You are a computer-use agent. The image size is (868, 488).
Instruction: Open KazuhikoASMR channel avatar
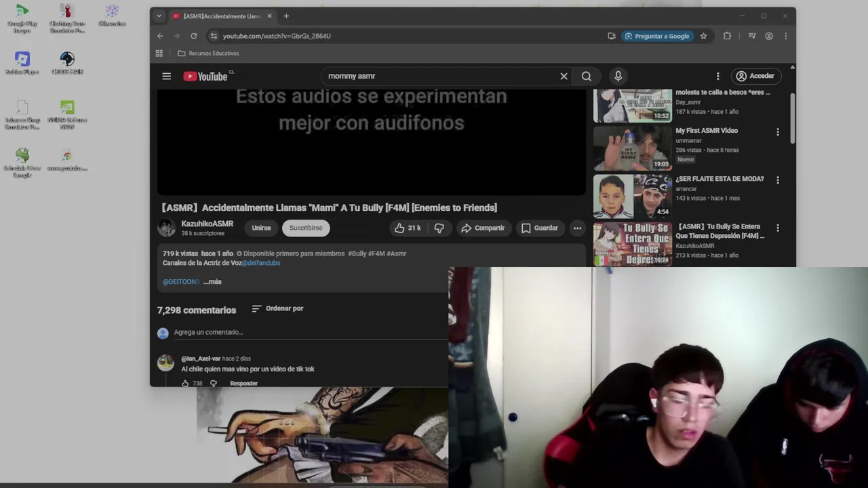pyautogui.click(x=166, y=228)
